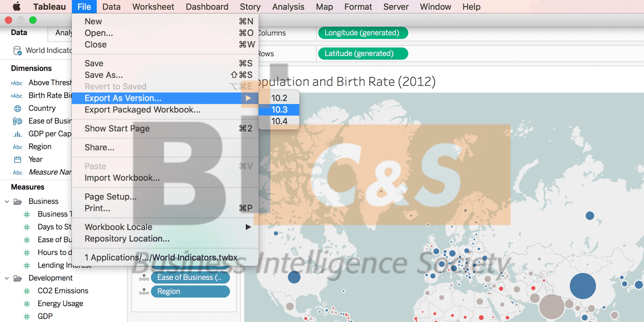This screenshot has width=644, height=322.
Task: Open the Worksheet menu
Action: click(x=153, y=7)
